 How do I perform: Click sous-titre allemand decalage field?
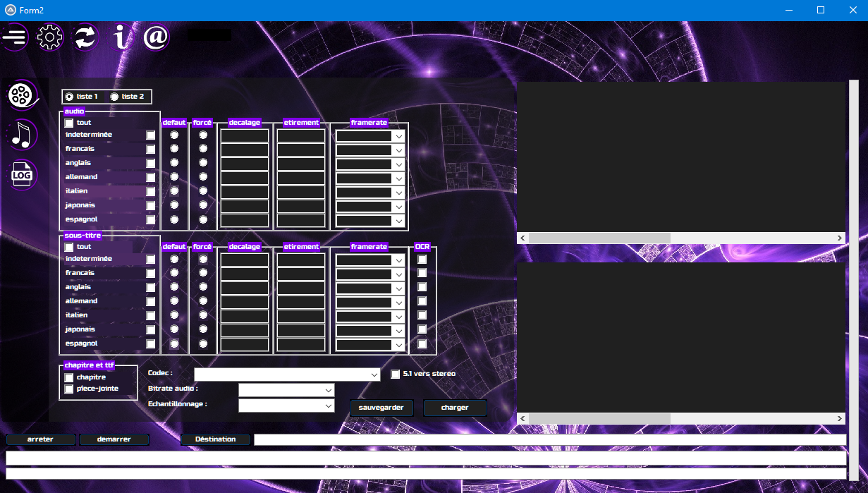tap(245, 302)
